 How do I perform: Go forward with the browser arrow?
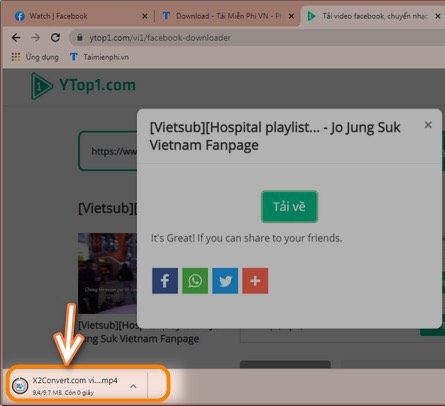(x=35, y=38)
